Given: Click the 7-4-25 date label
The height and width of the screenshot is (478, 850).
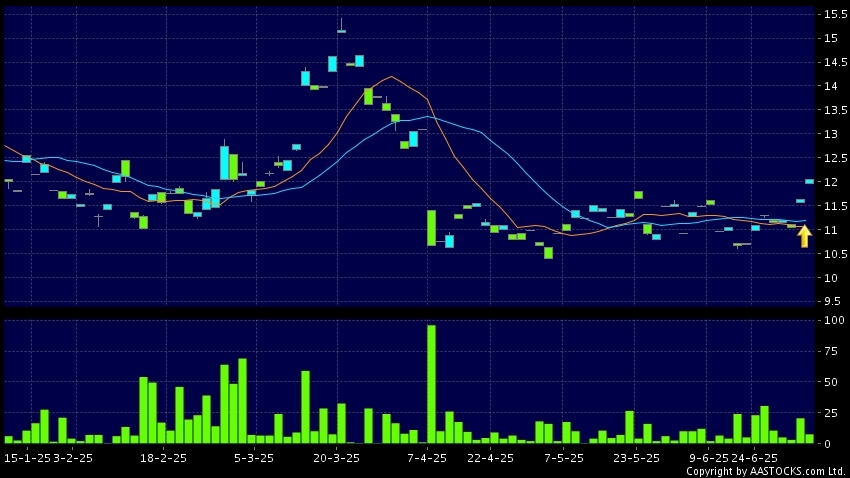Looking at the screenshot, I should point(427,458).
